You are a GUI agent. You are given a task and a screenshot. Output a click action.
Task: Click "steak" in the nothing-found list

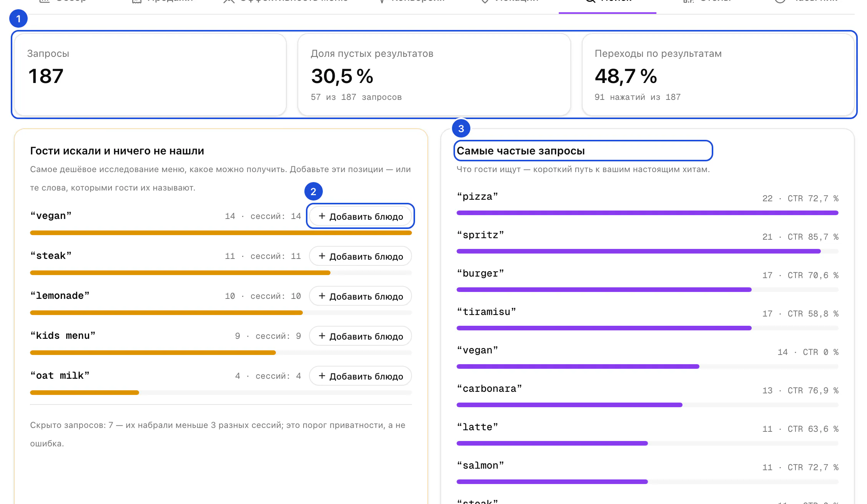tap(51, 256)
